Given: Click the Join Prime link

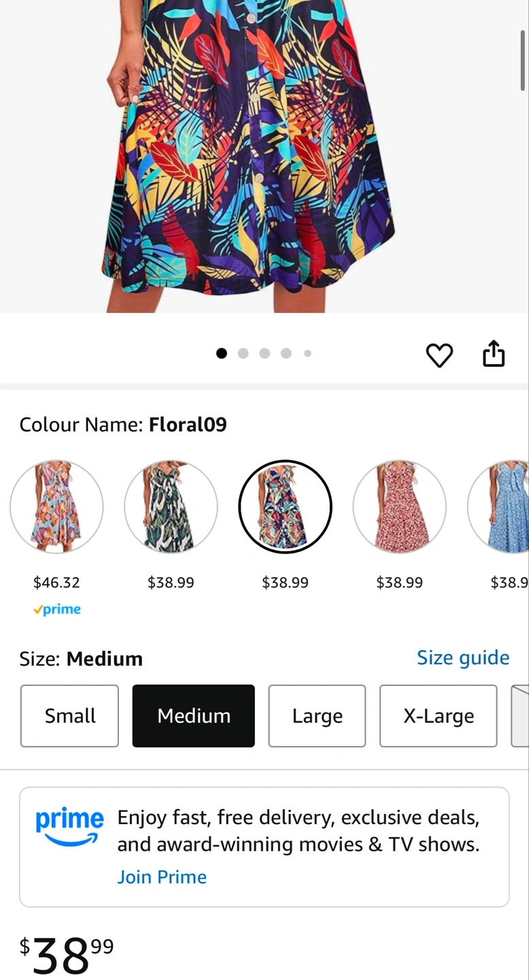Looking at the screenshot, I should coord(162,877).
